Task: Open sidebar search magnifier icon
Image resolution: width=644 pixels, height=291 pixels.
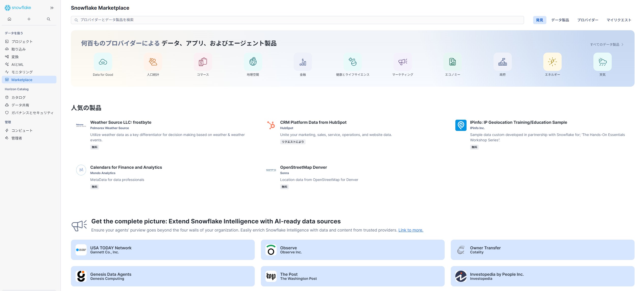Action: 49,19
